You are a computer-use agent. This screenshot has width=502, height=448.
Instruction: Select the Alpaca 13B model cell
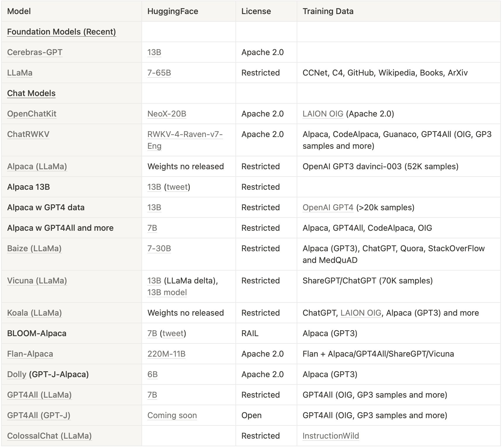tap(71, 187)
